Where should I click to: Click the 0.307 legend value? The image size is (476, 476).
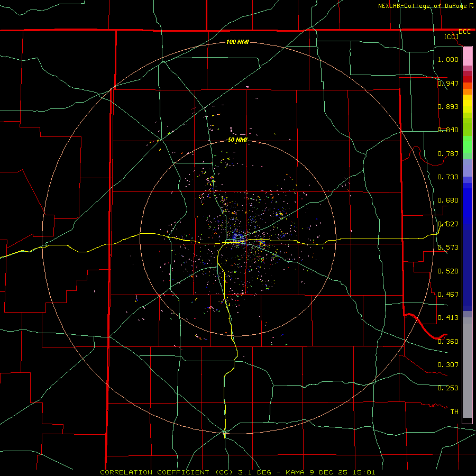coord(448,365)
